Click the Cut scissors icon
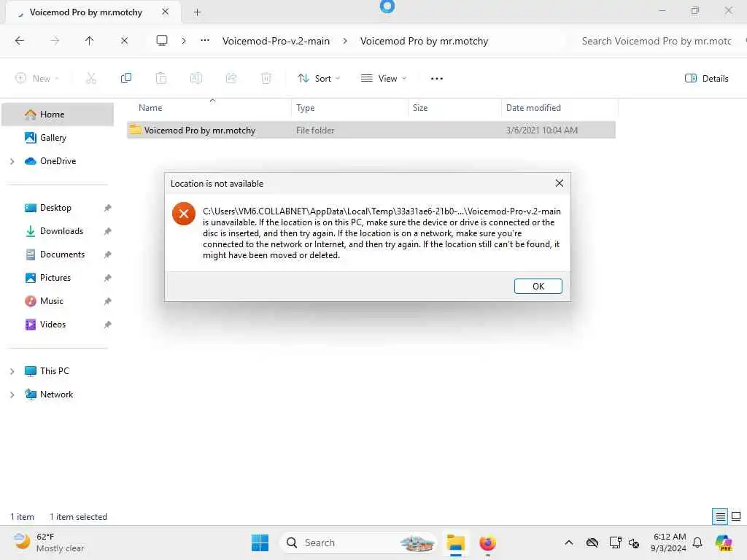The width and height of the screenshot is (747, 560). click(90, 78)
